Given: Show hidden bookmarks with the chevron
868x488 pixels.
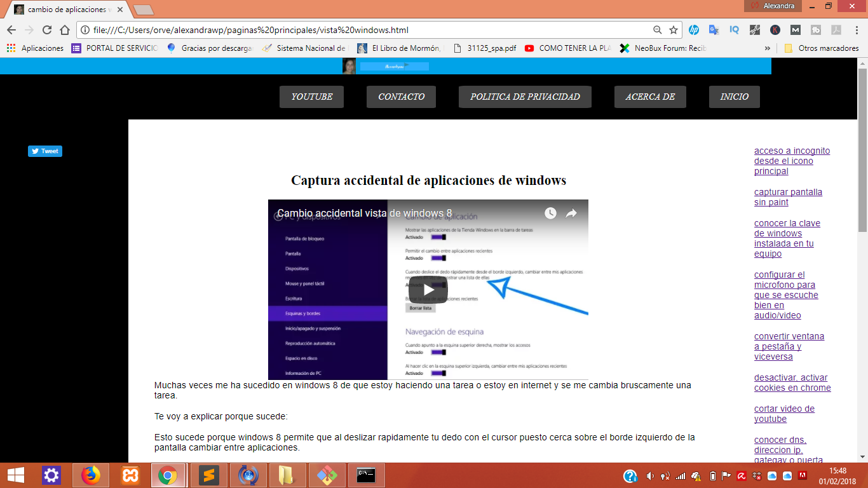Looking at the screenshot, I should (x=768, y=48).
